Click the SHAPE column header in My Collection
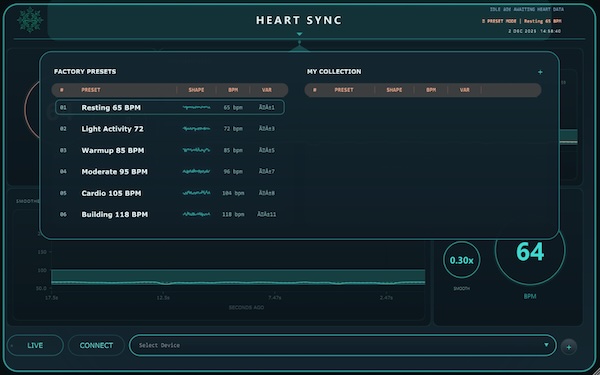Viewport: 600px width, 375px height. click(394, 90)
